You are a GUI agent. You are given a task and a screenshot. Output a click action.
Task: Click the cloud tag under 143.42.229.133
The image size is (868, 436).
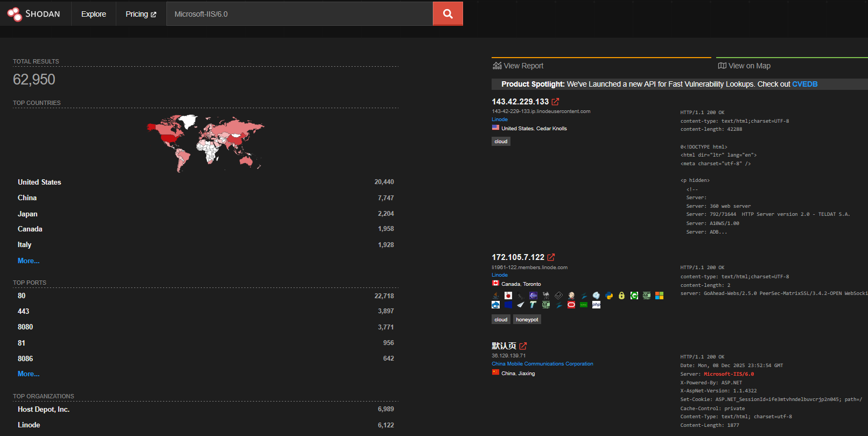point(501,142)
